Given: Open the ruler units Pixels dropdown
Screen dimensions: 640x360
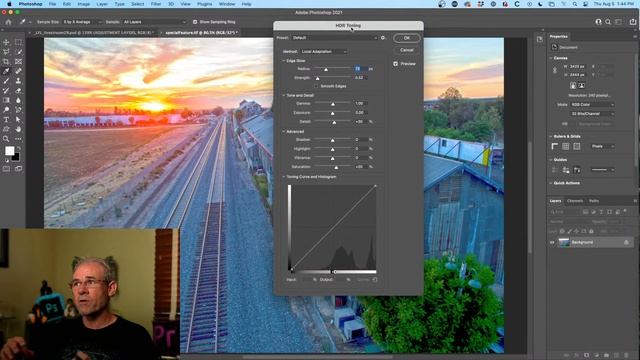Looking at the screenshot, I should (x=602, y=146).
